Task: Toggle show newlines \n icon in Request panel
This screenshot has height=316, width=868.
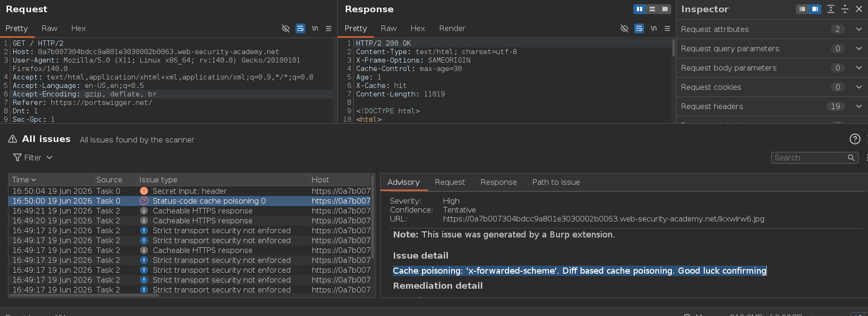Action: [315, 28]
